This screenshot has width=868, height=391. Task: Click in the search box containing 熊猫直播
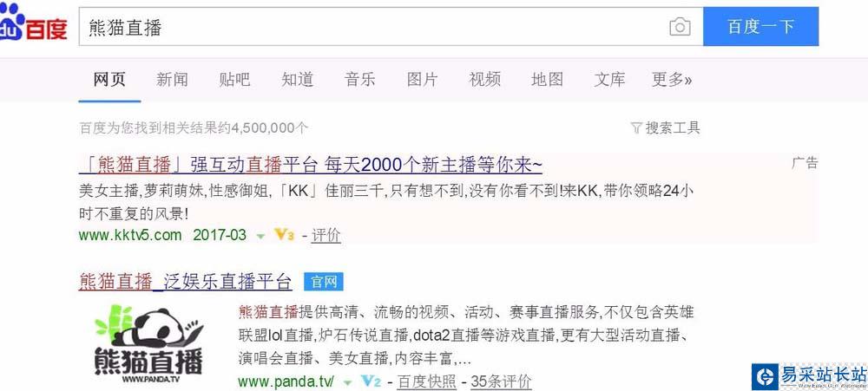[x=373, y=27]
